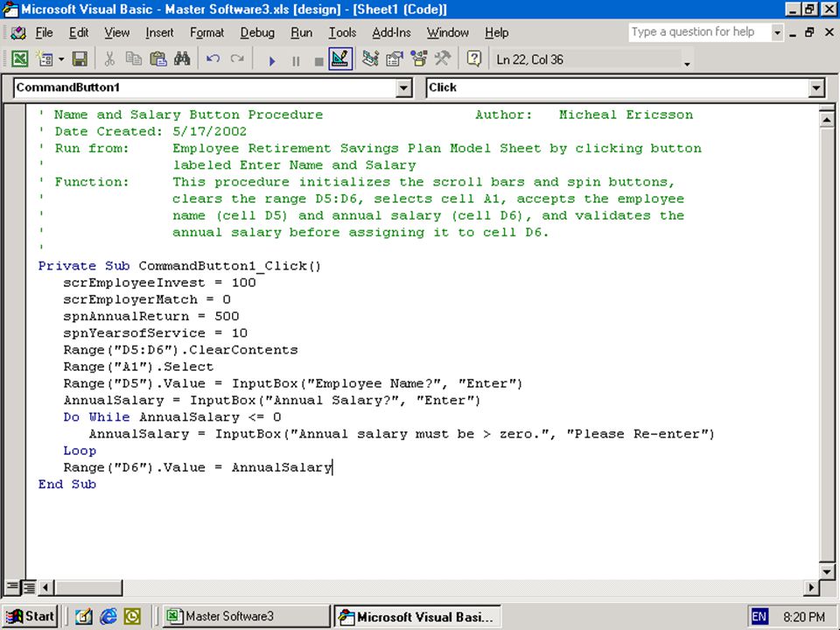Restore the inner code window button
The height and width of the screenshot is (630, 840).
[x=809, y=32]
